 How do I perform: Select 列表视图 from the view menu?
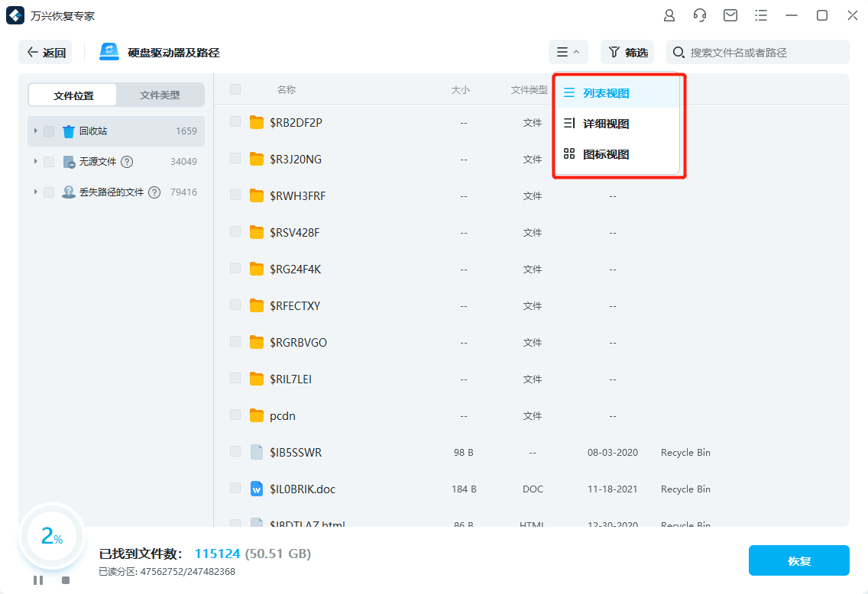click(603, 92)
